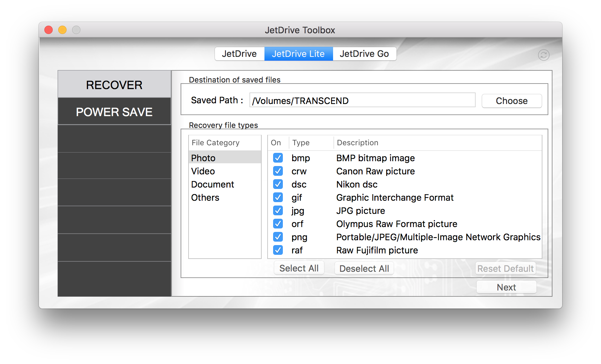The height and width of the screenshot is (364, 601).
Task: Click the 'jpg' type cell
Action: [x=298, y=211]
